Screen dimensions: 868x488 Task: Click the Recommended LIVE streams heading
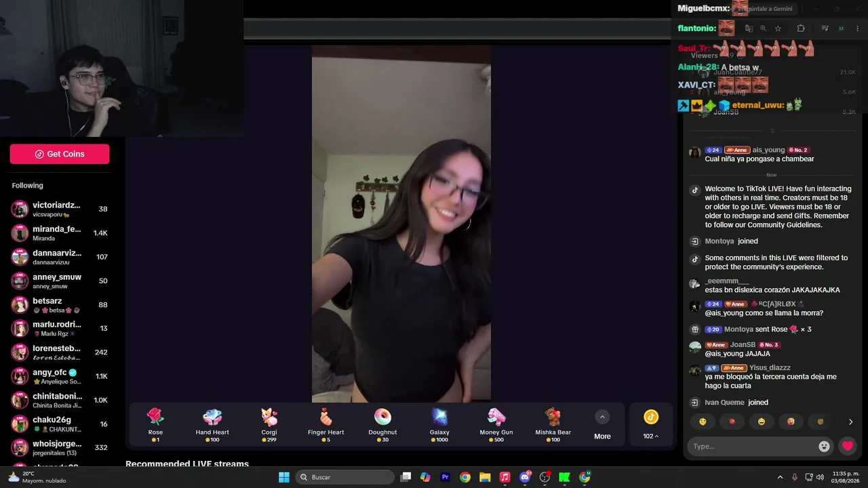click(187, 464)
